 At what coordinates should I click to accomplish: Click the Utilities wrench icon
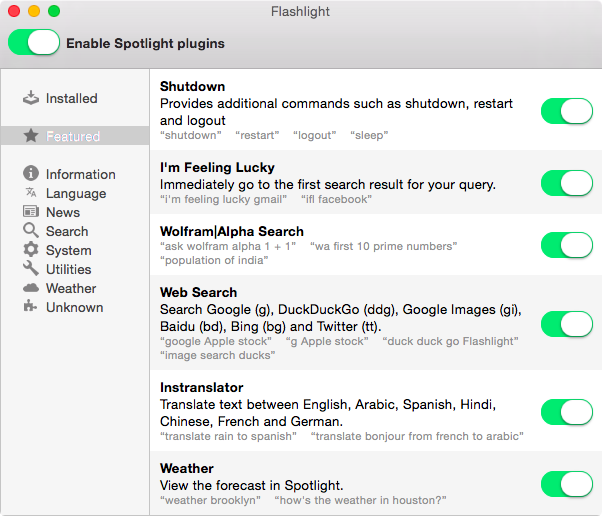pos(31,269)
